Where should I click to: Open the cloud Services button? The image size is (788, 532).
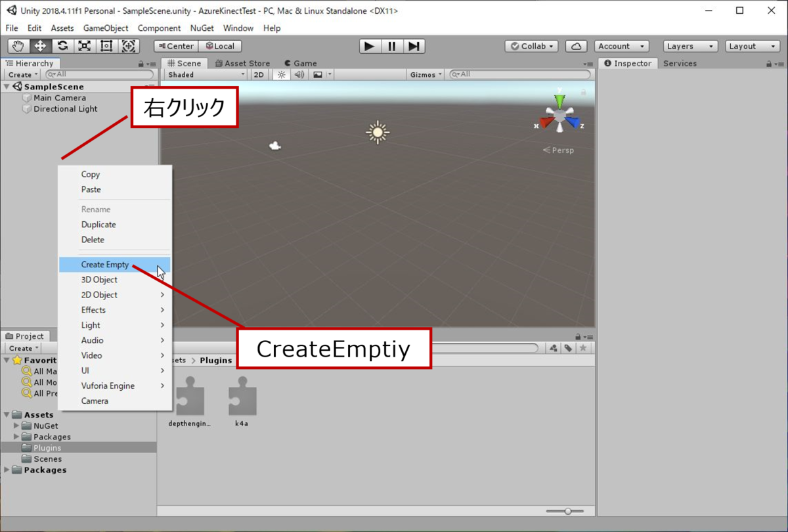[576, 46]
